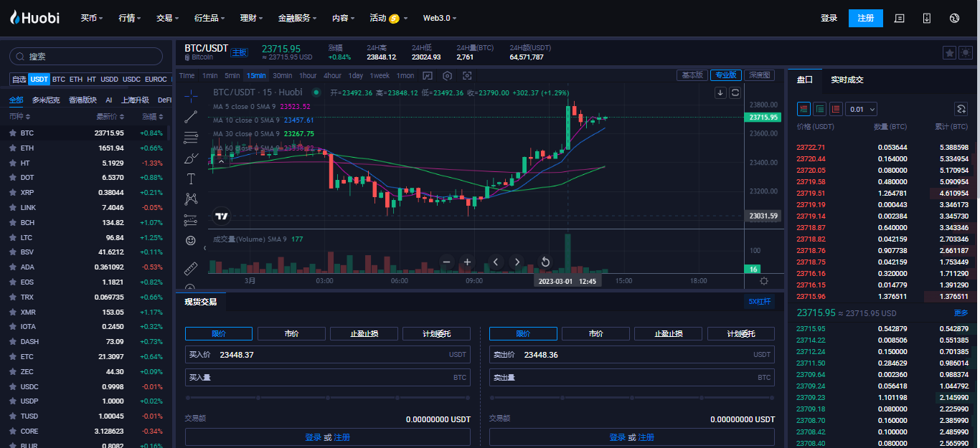Viewport: 980px width, 448px height.
Task: Adjust the buy amount percentage slider
Action: tap(327, 397)
